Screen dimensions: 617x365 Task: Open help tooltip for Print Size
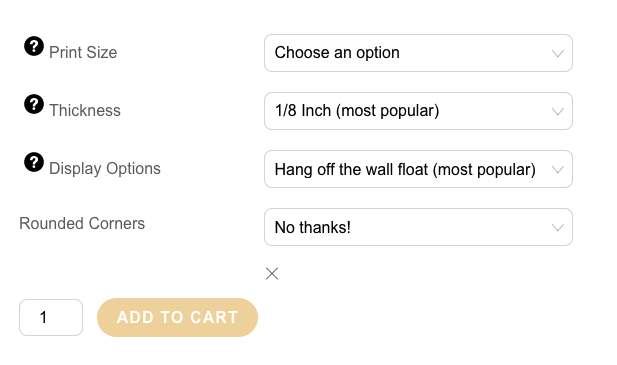click(34, 46)
